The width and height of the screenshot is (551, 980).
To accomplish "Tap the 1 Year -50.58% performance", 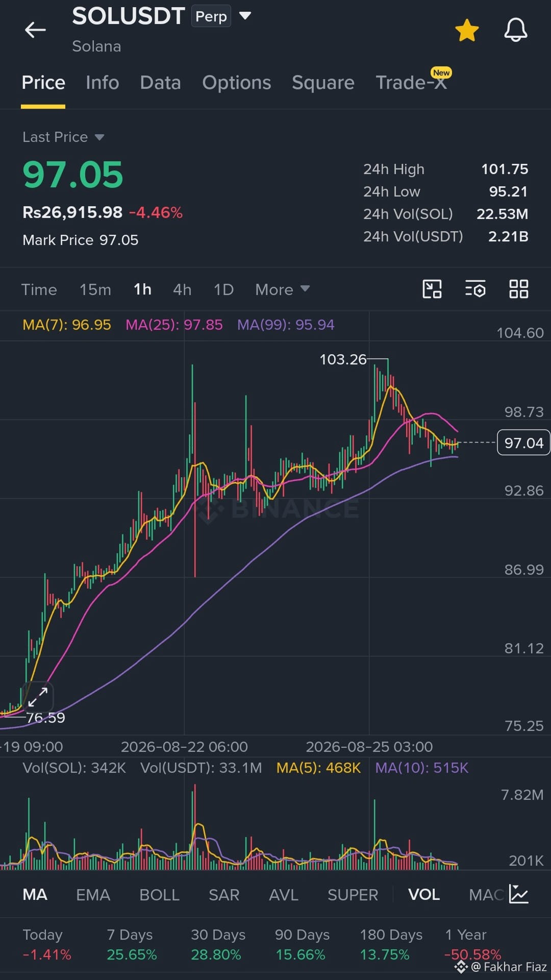I will (x=472, y=945).
